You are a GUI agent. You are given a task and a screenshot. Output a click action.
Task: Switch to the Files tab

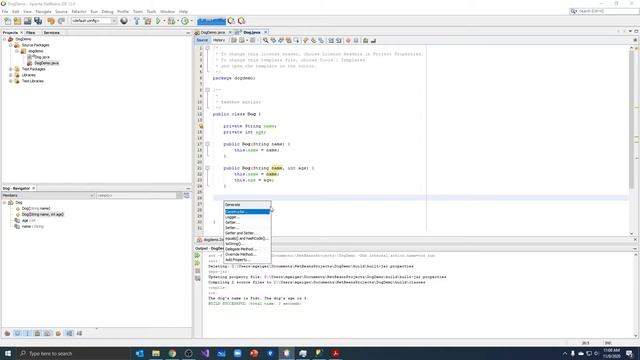(x=31, y=33)
